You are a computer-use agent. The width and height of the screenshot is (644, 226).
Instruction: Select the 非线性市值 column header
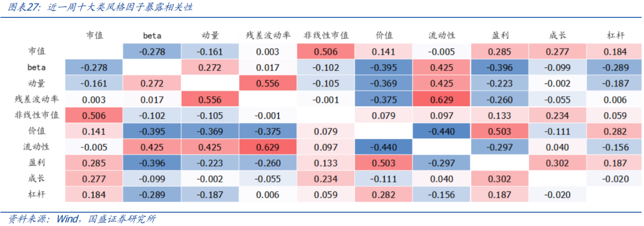pos(326,35)
